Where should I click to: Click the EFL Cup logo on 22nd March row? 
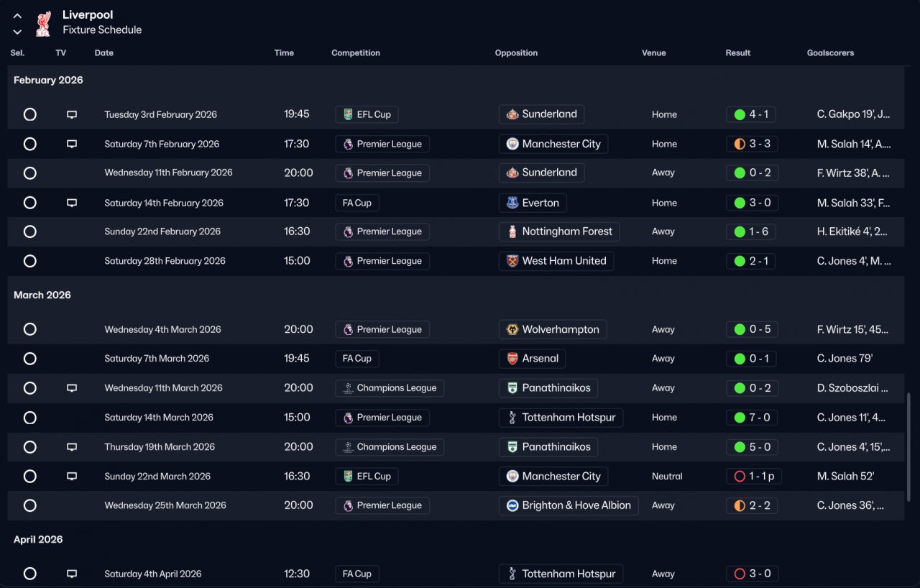pos(348,476)
